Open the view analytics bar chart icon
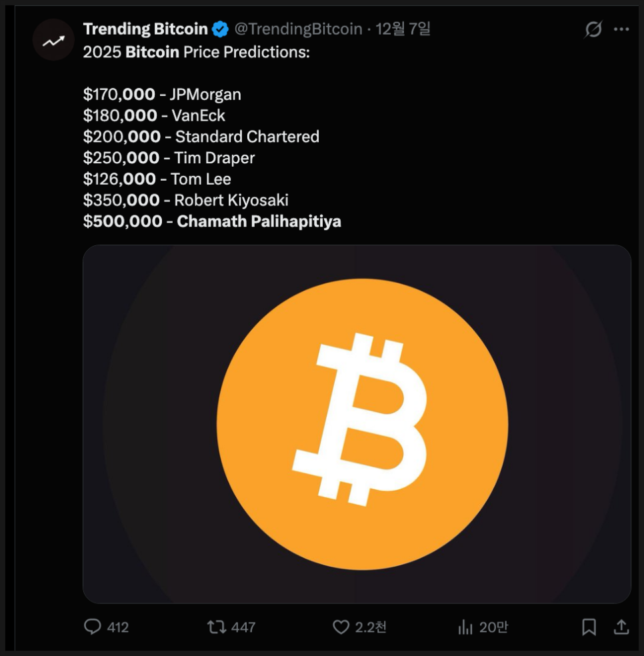This screenshot has width=644, height=656. click(465, 627)
